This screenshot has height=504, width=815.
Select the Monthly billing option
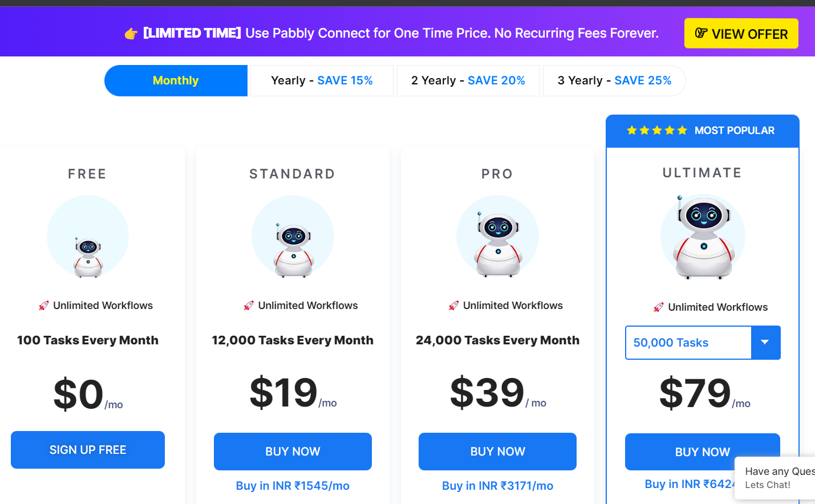pyautogui.click(x=176, y=80)
